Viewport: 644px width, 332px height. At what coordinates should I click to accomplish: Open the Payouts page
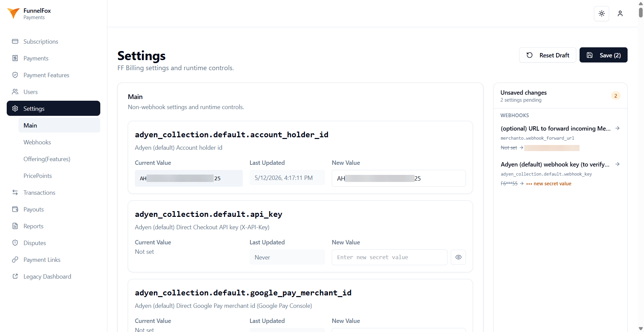click(53, 209)
